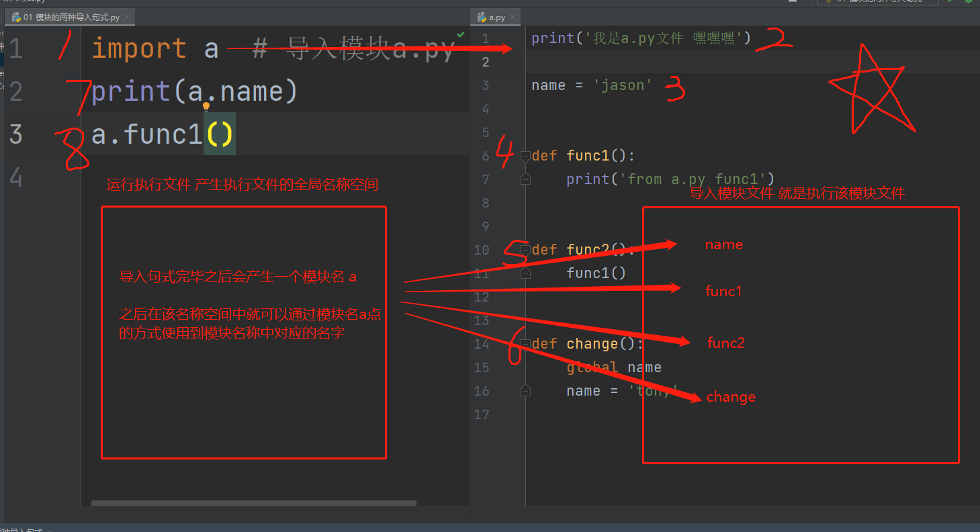
Task: Click print('from a.py func1') line
Action: click(x=670, y=179)
